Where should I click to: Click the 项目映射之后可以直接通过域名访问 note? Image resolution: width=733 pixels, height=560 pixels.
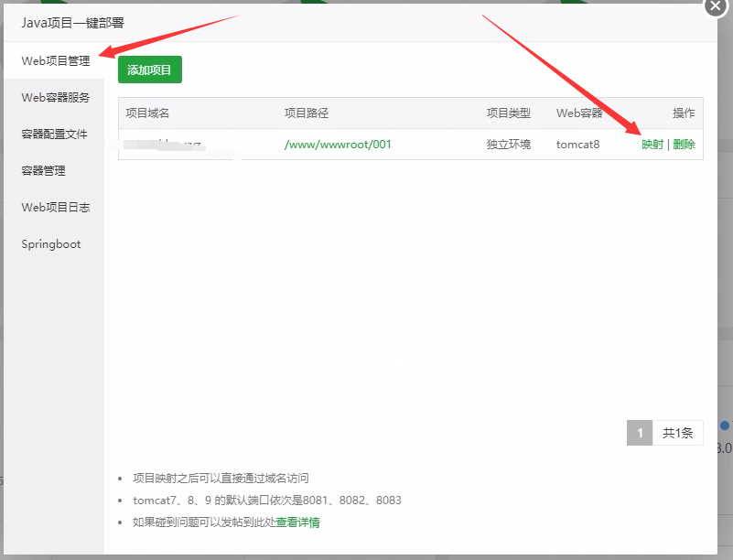[221, 479]
